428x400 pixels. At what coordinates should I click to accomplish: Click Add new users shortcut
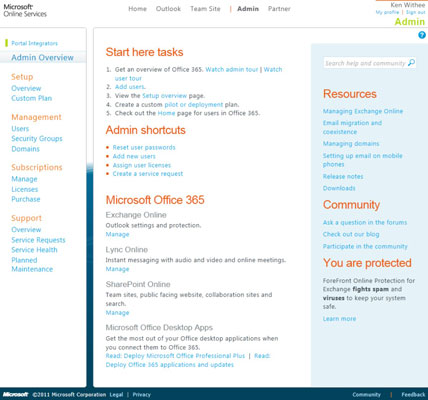[x=134, y=156]
